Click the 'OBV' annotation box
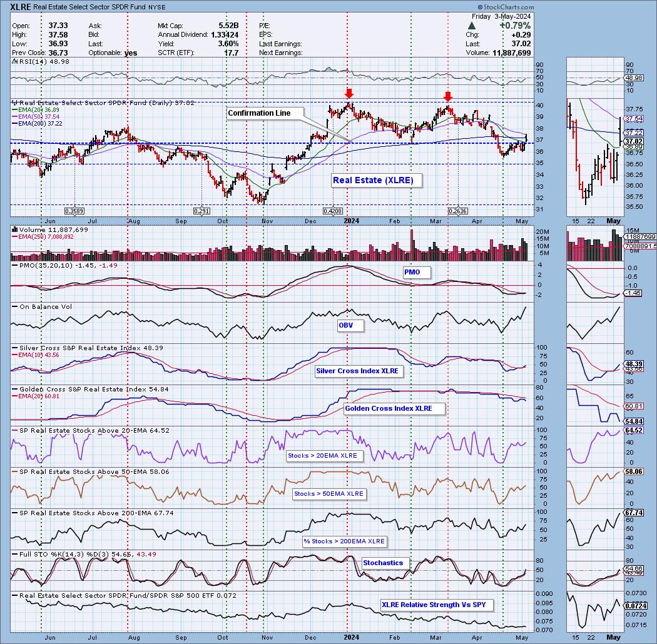 click(350, 325)
